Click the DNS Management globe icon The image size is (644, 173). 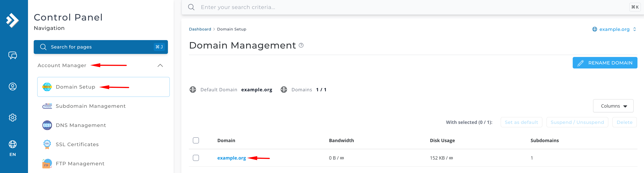[47, 125]
